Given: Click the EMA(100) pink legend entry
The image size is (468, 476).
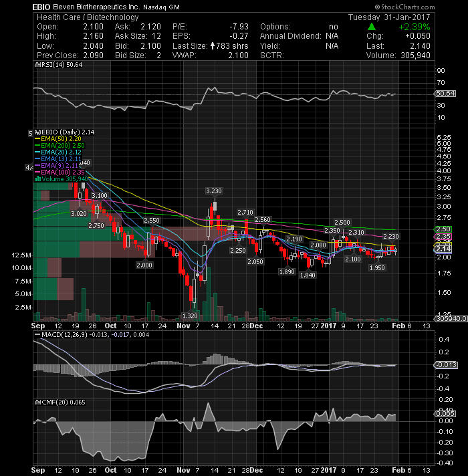Looking at the screenshot, I should [x=60, y=172].
